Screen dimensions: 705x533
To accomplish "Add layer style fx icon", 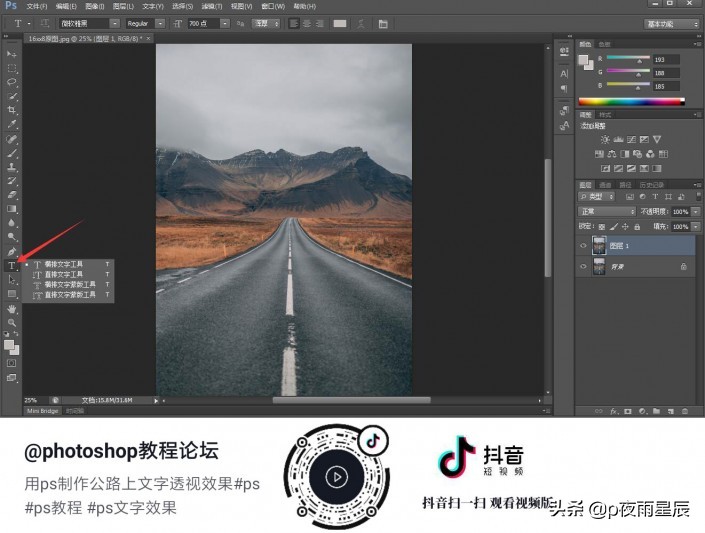I will [x=614, y=411].
